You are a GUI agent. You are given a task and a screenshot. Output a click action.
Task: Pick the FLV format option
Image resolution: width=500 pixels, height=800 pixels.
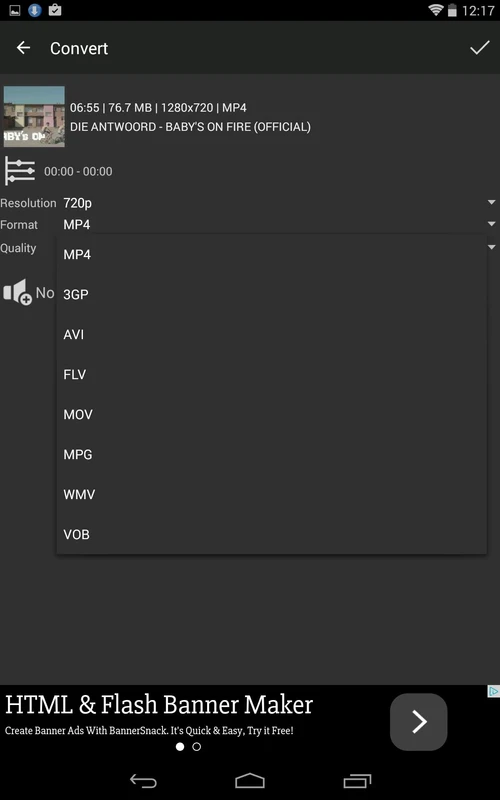pos(271,374)
